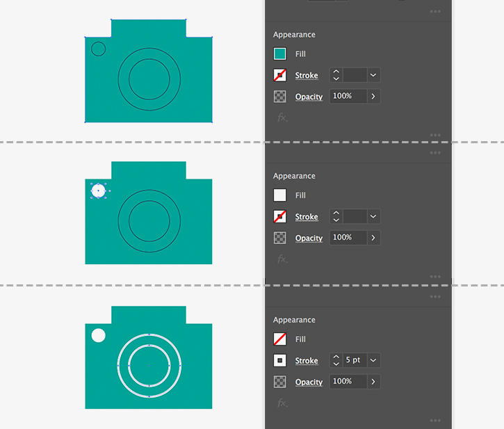504x429 pixels.
Task: Open stroke weight dropdown beside 5 pt
Action: pos(373,360)
